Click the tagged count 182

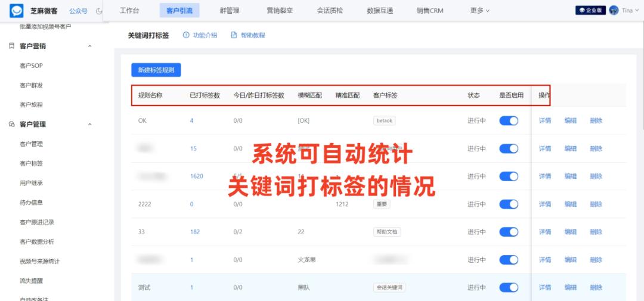coord(195,232)
